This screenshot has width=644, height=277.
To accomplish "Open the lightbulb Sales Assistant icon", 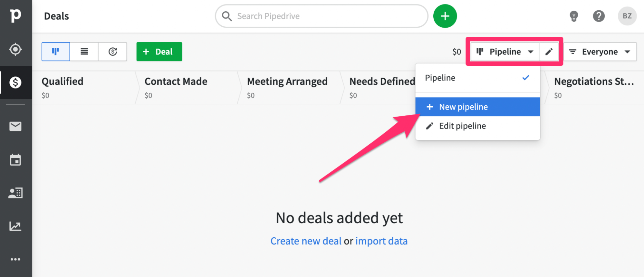I will pos(574,16).
